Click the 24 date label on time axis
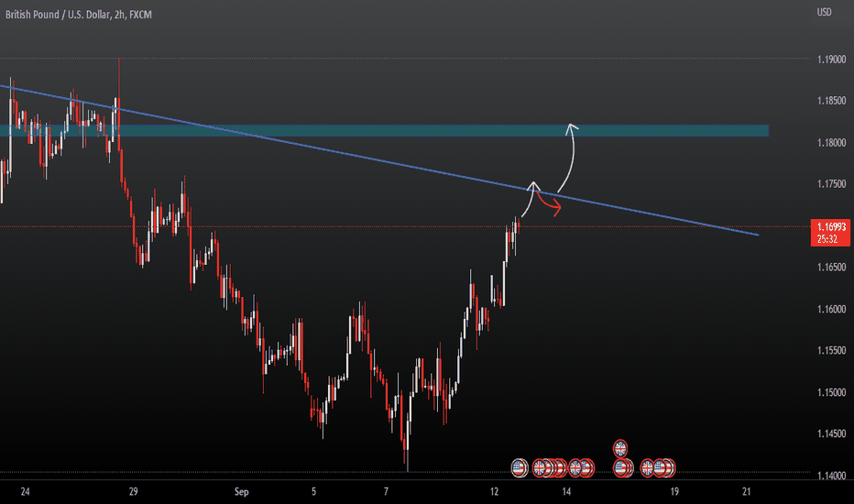The image size is (854, 504). (25, 491)
